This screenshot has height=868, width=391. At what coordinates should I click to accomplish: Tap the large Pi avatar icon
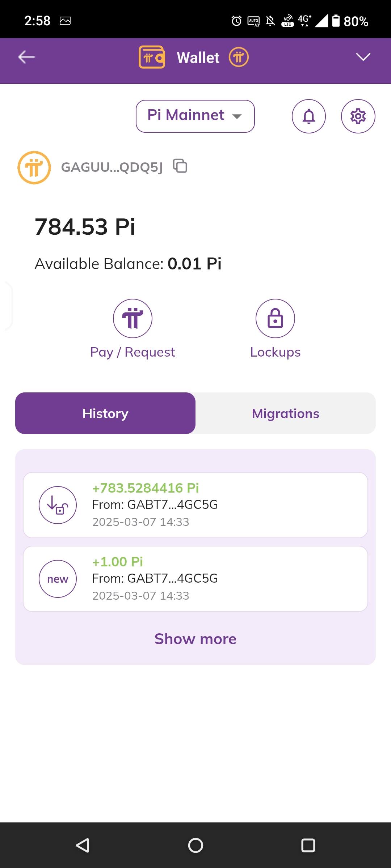pyautogui.click(x=34, y=167)
